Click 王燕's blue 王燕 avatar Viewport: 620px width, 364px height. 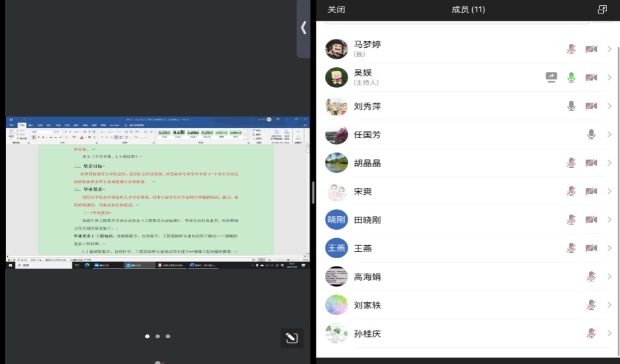coord(336,248)
